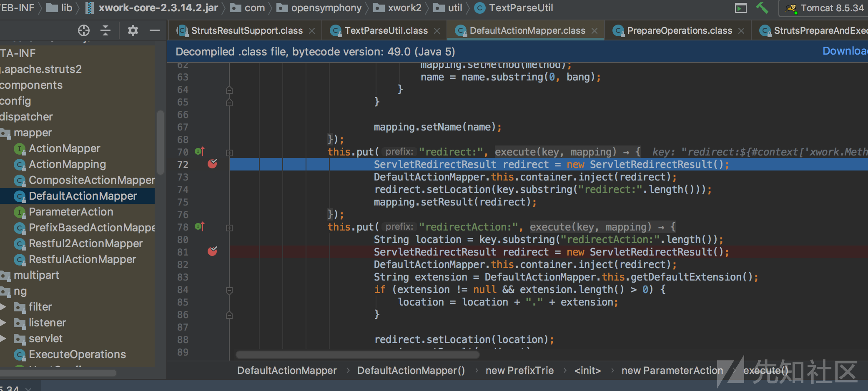Select ActionMapping class in tree

67,164
